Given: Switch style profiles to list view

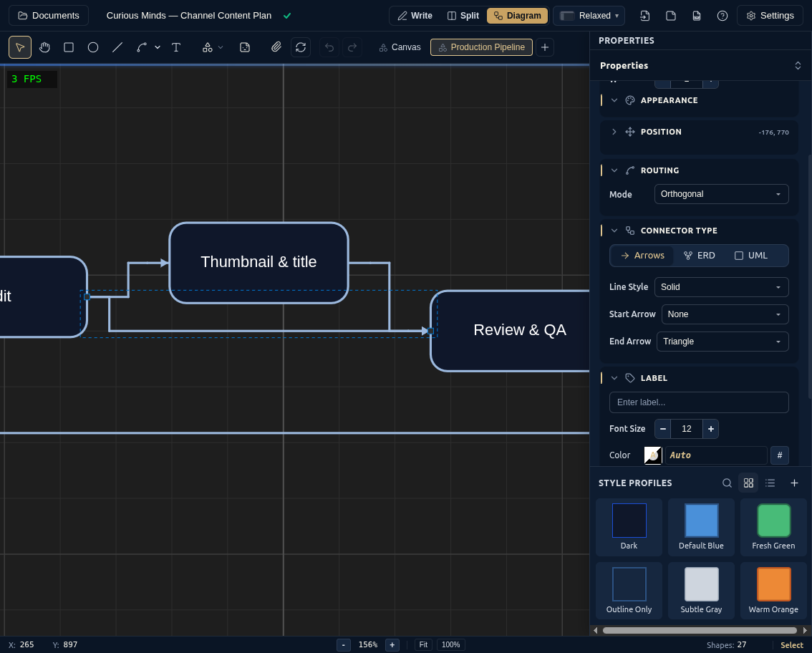Looking at the screenshot, I should tap(770, 483).
